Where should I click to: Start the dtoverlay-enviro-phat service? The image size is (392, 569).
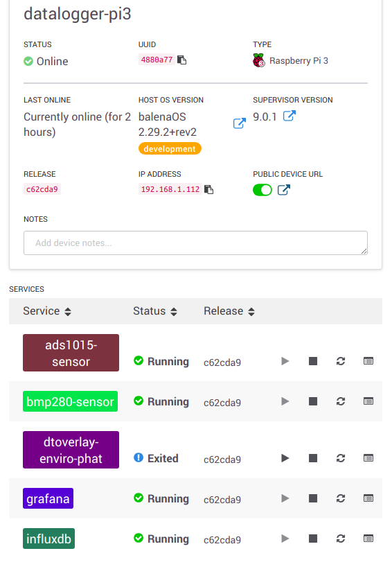(285, 458)
